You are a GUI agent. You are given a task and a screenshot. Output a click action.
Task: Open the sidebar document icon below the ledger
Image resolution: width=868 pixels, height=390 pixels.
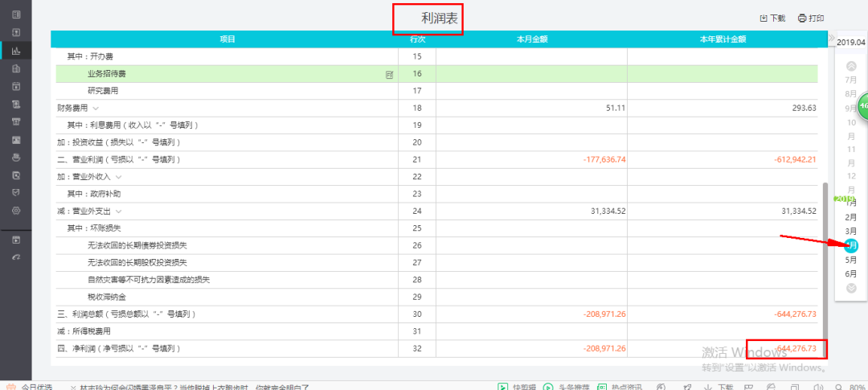16,33
